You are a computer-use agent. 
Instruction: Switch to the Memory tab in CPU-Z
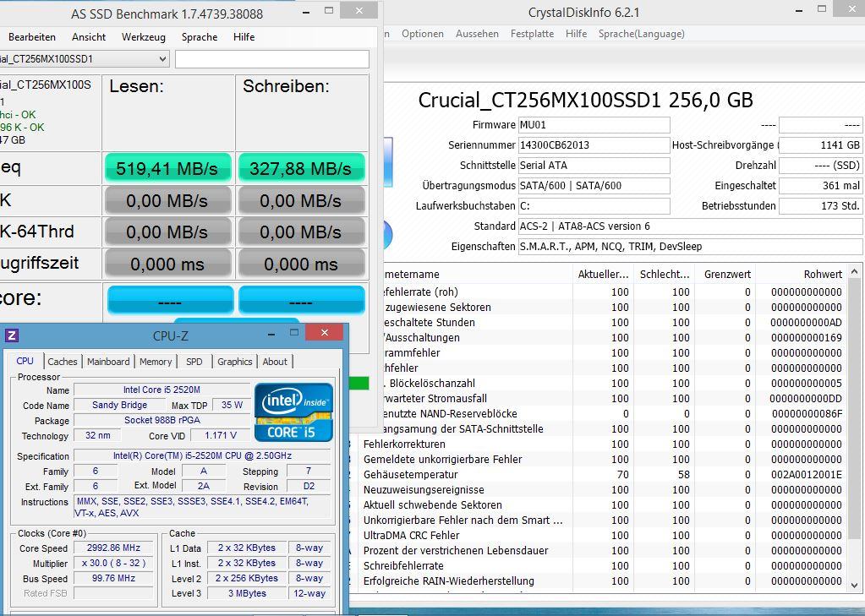click(x=156, y=362)
